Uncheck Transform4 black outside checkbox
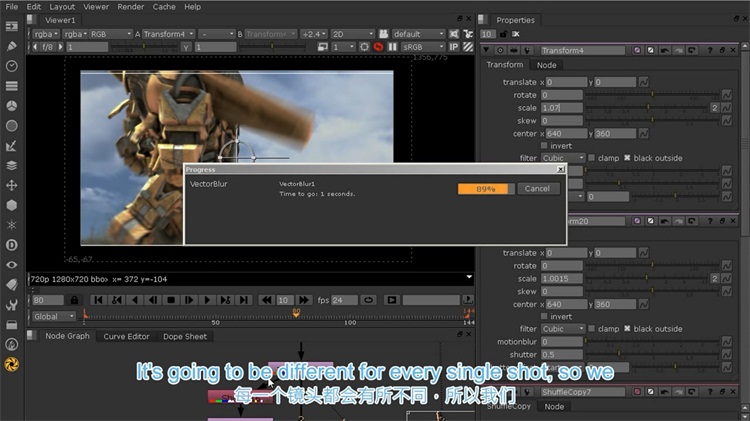 coord(627,158)
